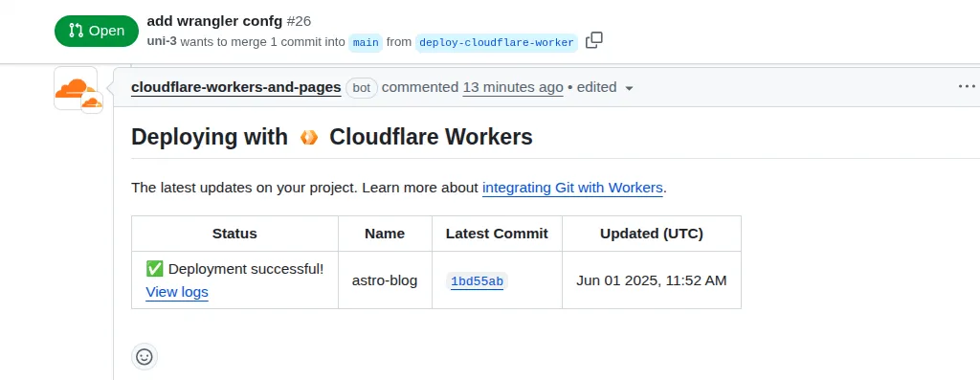Expand the edited history dropdown arrow

pyautogui.click(x=629, y=88)
